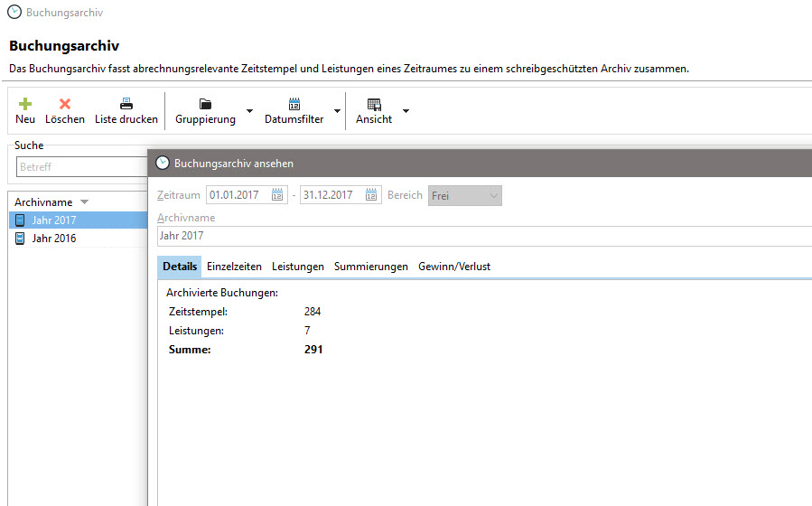Click the red X Löschen icon

tap(65, 104)
